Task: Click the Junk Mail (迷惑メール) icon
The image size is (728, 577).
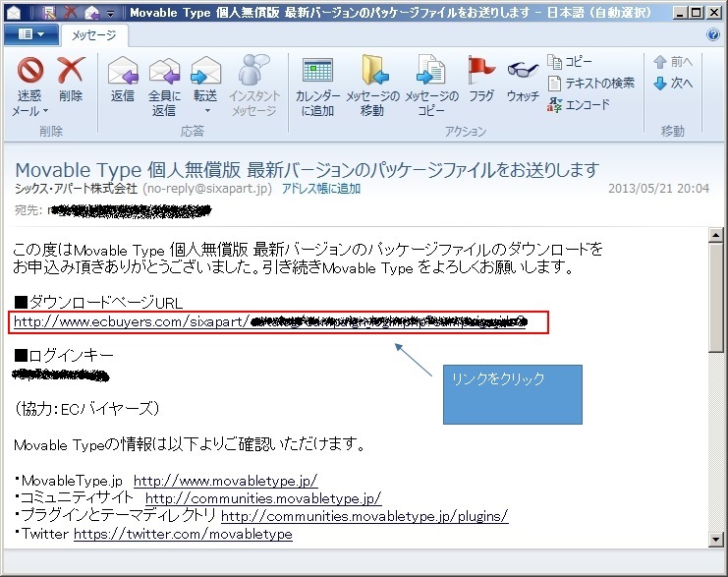Action: 29,71
